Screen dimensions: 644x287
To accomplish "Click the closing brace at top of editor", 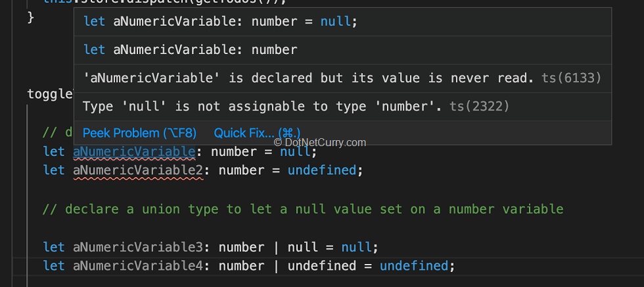I will coord(30,17).
